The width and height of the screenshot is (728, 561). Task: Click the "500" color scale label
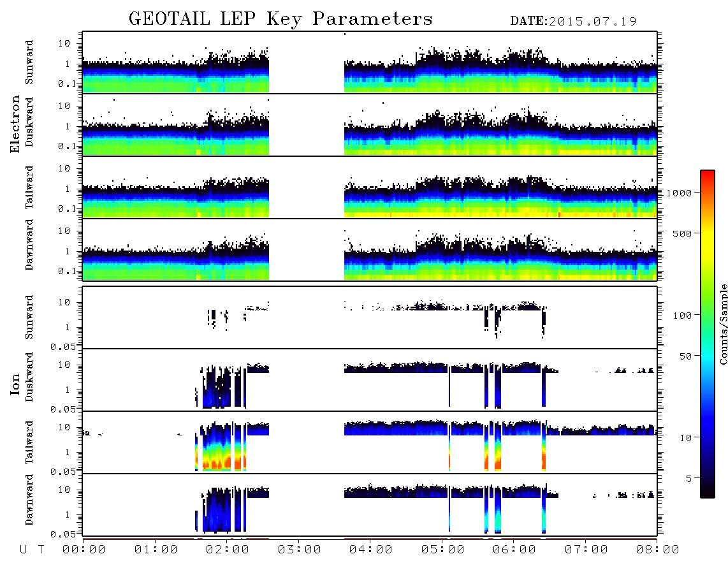(x=682, y=234)
